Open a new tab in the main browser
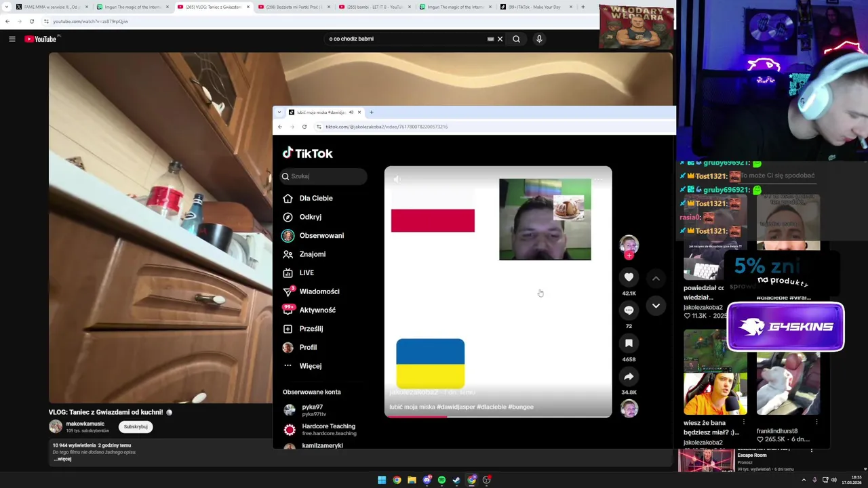This screenshot has width=868, height=488. [x=583, y=7]
